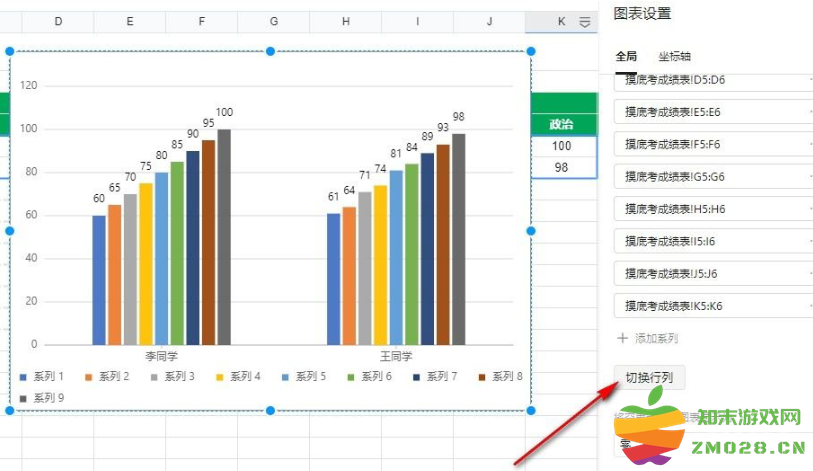Click the filter icon in column K header

[585, 22]
